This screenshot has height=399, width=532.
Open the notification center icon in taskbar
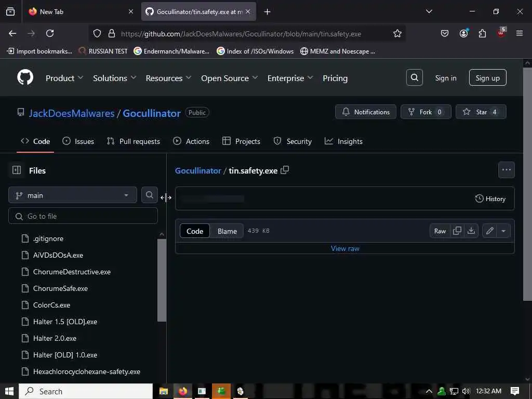(515, 391)
